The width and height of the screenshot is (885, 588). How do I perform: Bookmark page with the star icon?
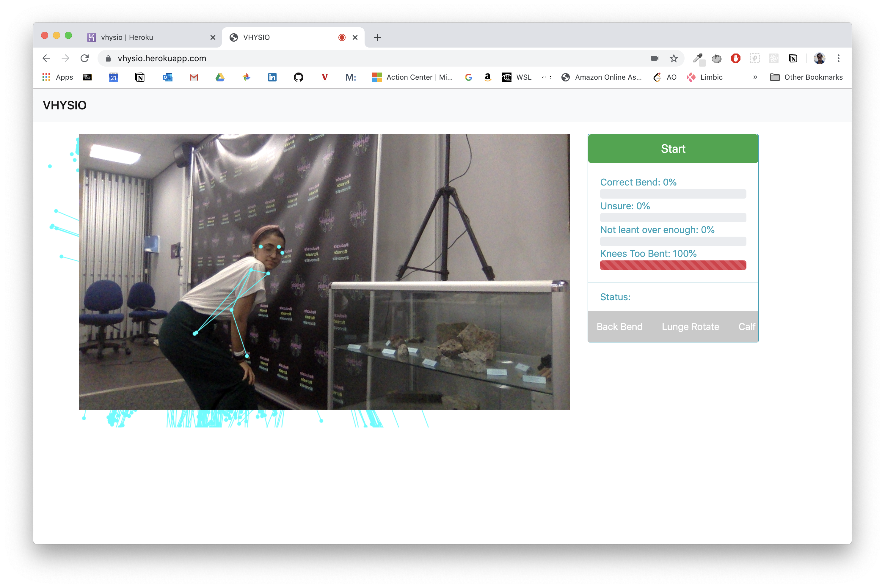click(x=673, y=58)
